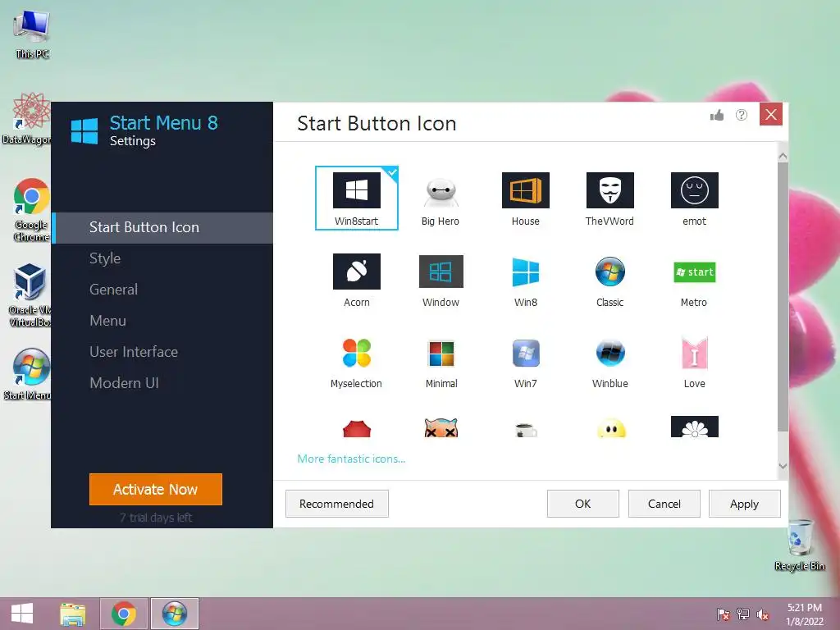This screenshot has width=840, height=630.
Task: Select the coffee cup icon
Action: tap(526, 430)
